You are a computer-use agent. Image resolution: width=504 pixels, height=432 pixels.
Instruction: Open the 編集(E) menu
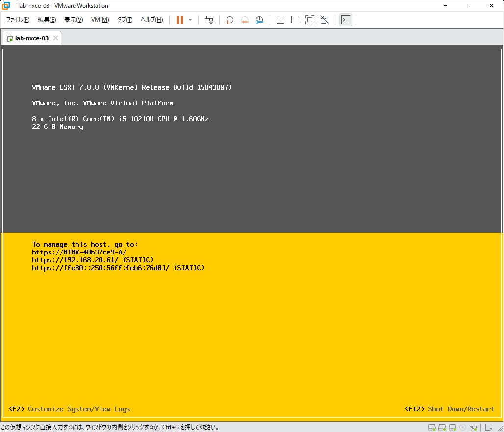(x=47, y=20)
